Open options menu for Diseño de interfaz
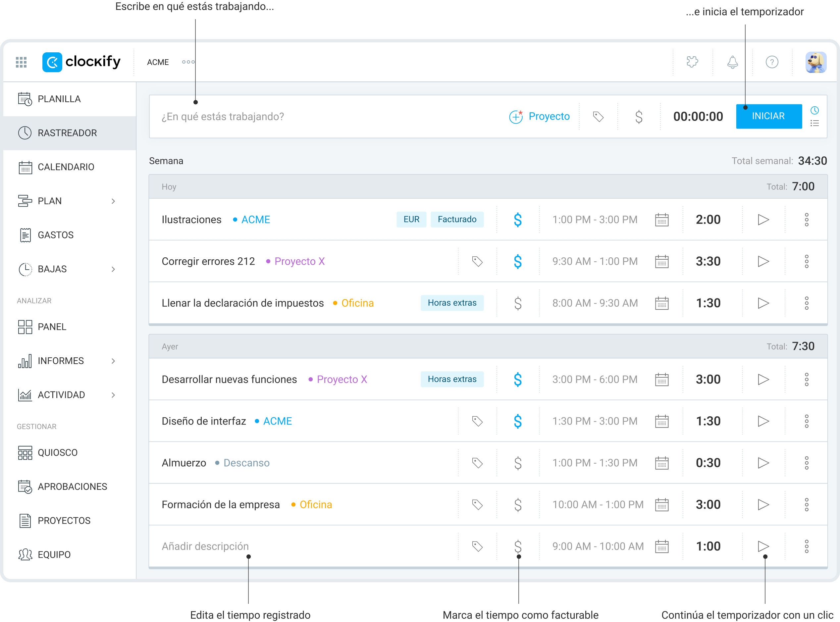 click(x=806, y=421)
